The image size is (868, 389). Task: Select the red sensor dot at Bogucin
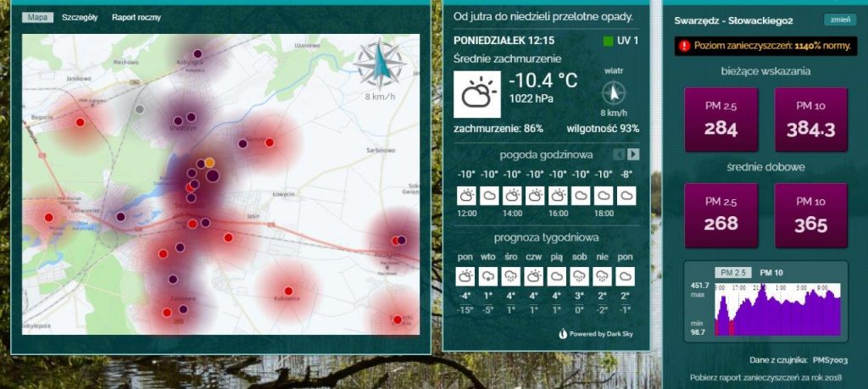click(80, 122)
